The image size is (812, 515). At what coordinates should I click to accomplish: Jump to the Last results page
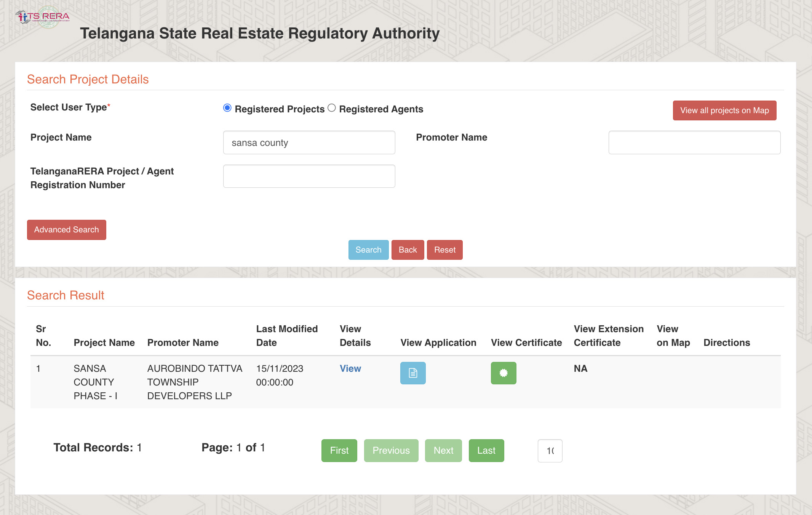tap(486, 451)
